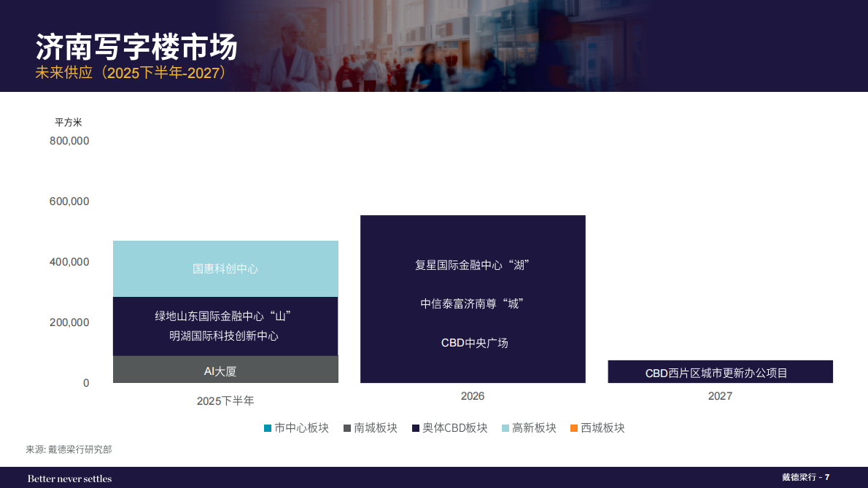
Task: Click the 800,000 axis value
Action: pyautogui.click(x=69, y=141)
